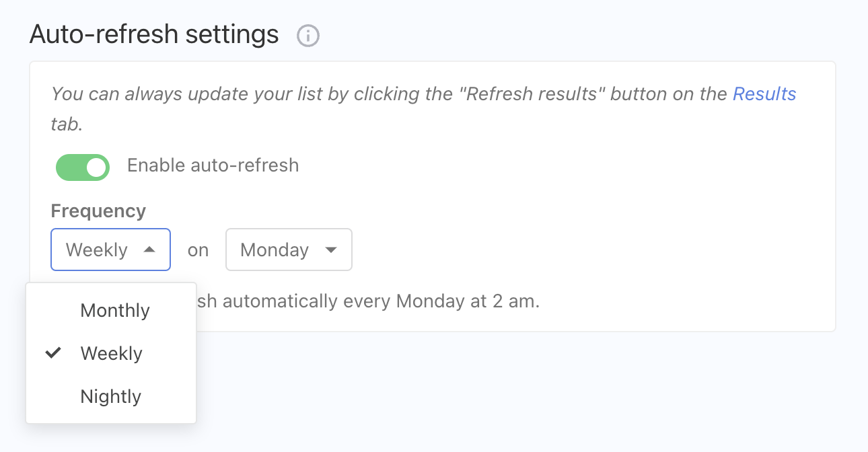Click blank area right of the settings heading
Image resolution: width=868 pixels, height=452 pixels.
[572, 34]
